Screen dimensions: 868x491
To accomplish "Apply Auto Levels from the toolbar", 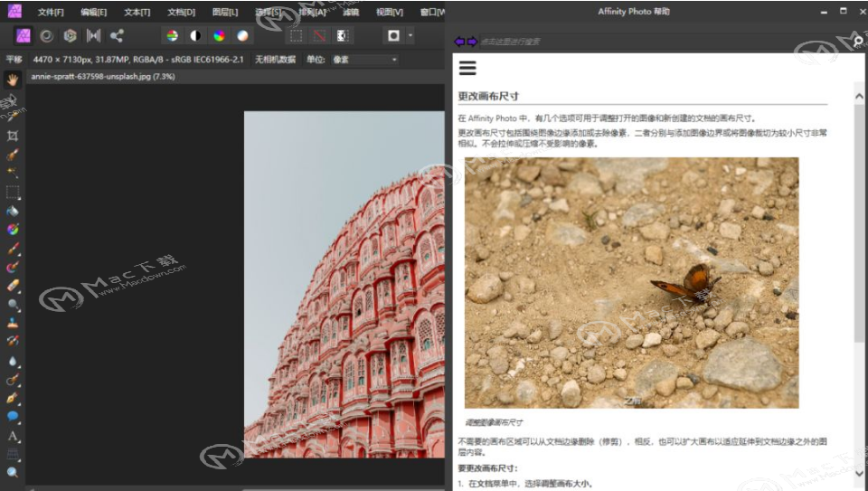I will [172, 36].
